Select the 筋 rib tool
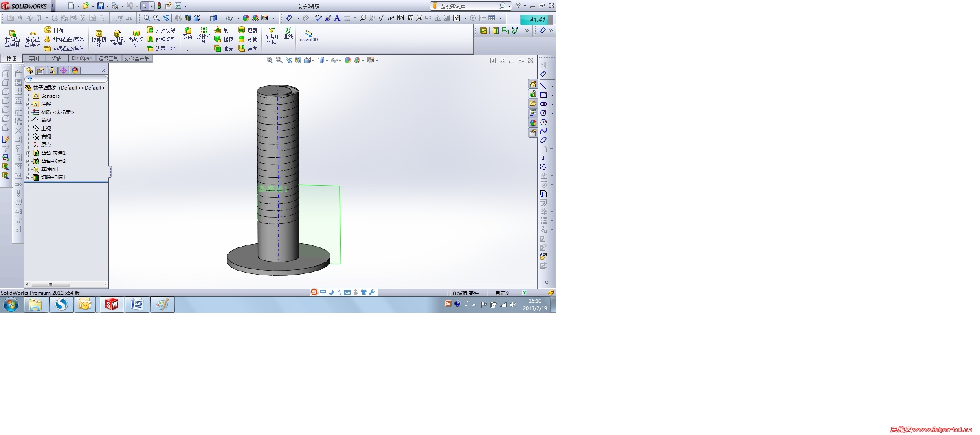 [x=221, y=30]
